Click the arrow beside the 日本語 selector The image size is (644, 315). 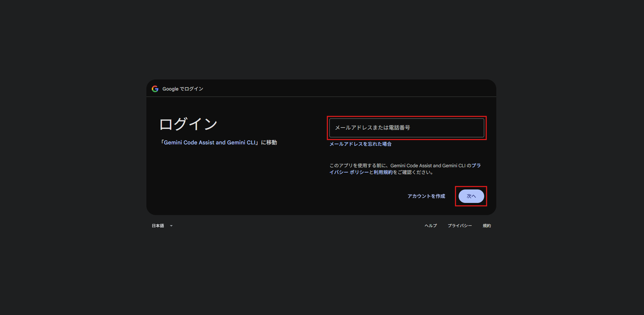click(171, 226)
